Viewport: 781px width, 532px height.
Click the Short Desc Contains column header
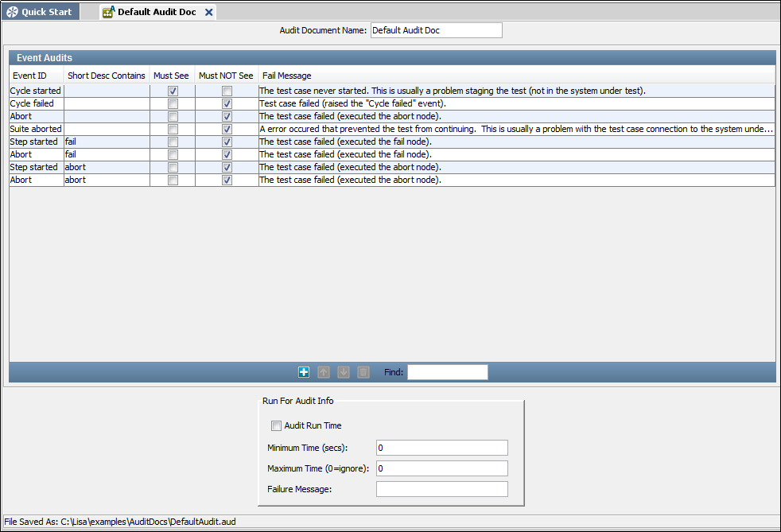pyautogui.click(x=107, y=76)
